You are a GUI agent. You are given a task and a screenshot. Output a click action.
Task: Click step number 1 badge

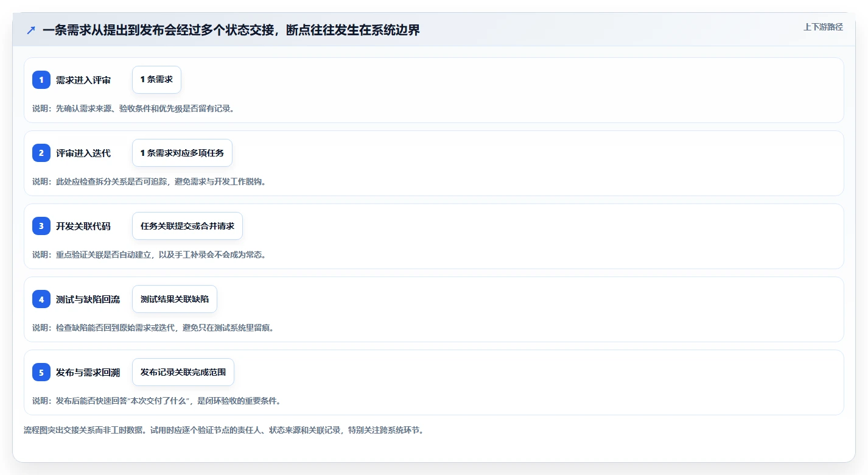(41, 80)
